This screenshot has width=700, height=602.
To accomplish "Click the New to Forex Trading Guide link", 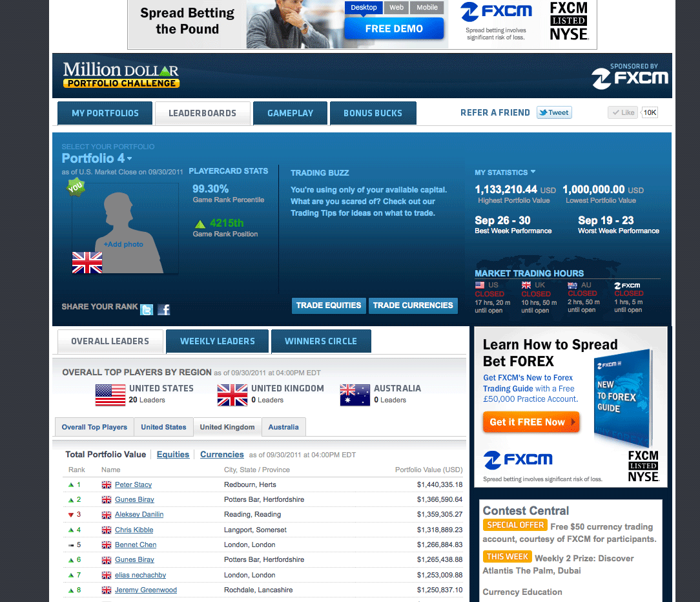I will click(528, 383).
